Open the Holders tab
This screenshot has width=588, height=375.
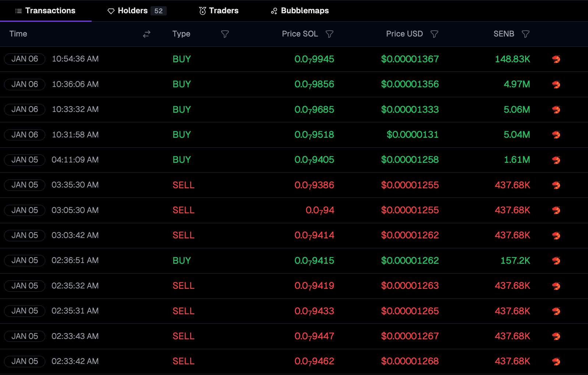137,11
